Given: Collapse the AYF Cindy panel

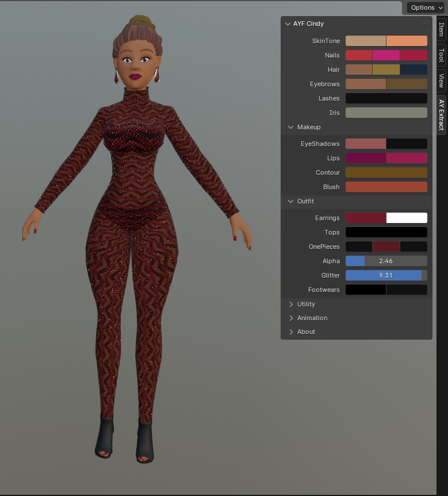Looking at the screenshot, I should tap(288, 24).
